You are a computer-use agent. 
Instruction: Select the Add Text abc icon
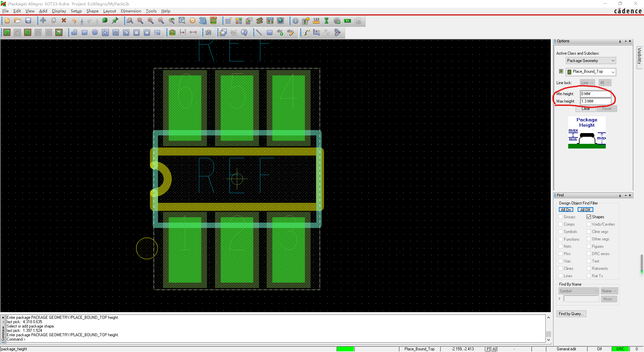coord(280,33)
